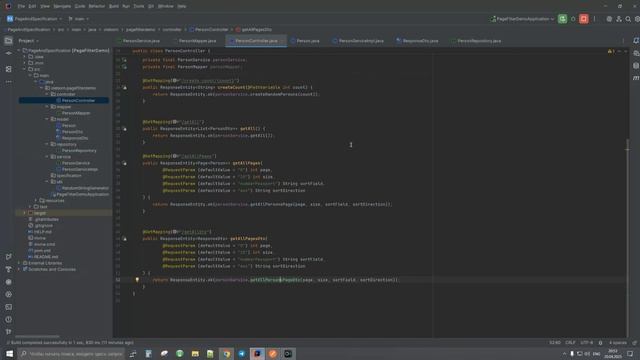Expand the target folder in tree

(24, 213)
